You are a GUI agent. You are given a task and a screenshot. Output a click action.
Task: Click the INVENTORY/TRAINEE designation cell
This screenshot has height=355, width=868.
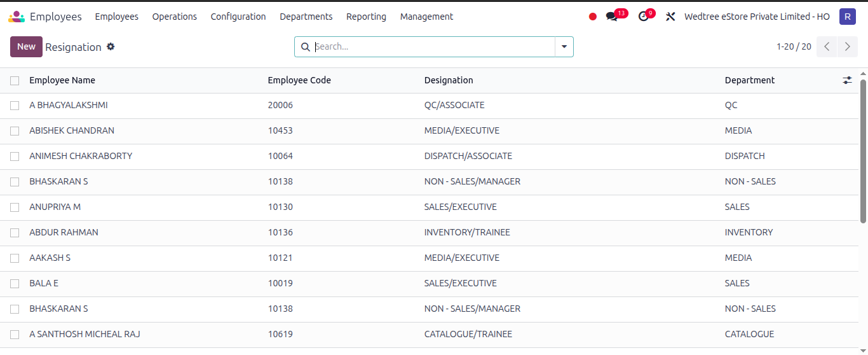click(467, 232)
